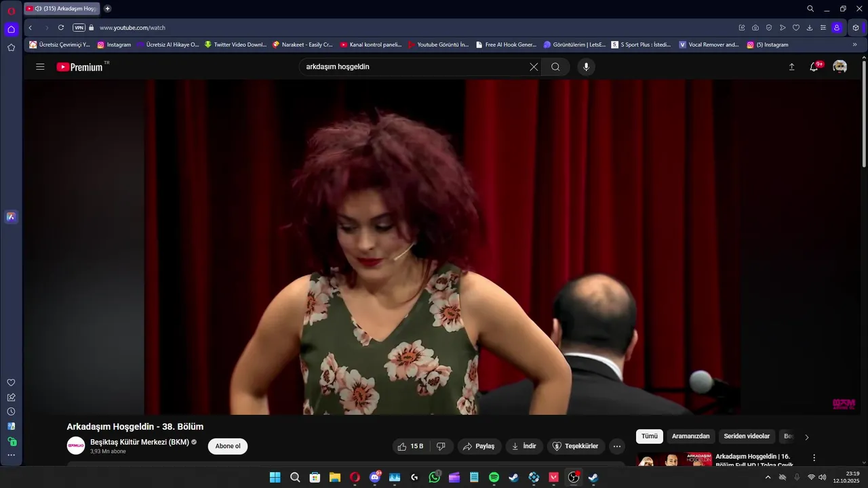Open WhatsApp from the taskbar
868x488 pixels.
click(434, 477)
